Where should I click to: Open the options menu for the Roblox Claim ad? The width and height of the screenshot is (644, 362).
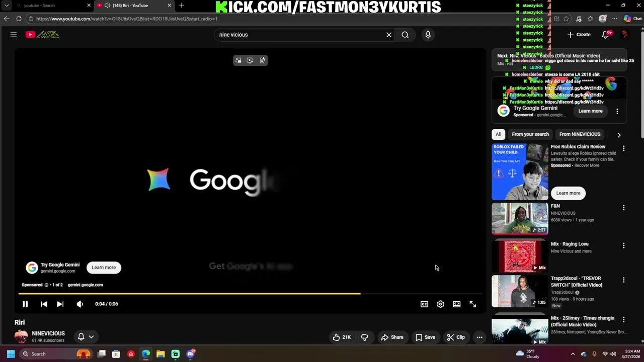point(623,148)
